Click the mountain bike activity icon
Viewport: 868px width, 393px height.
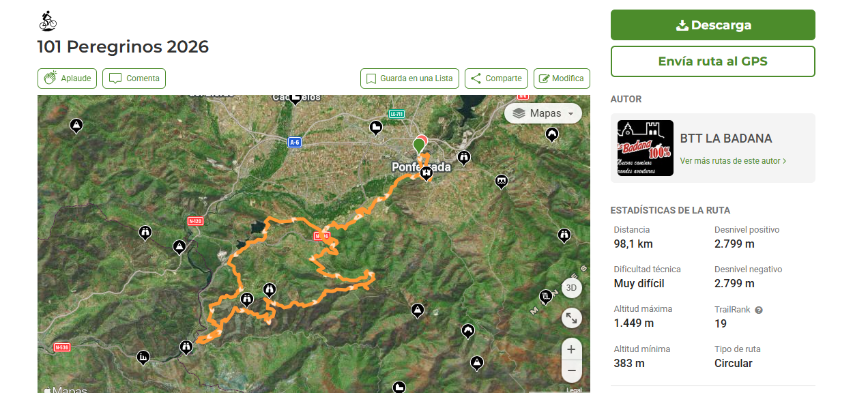(x=48, y=21)
